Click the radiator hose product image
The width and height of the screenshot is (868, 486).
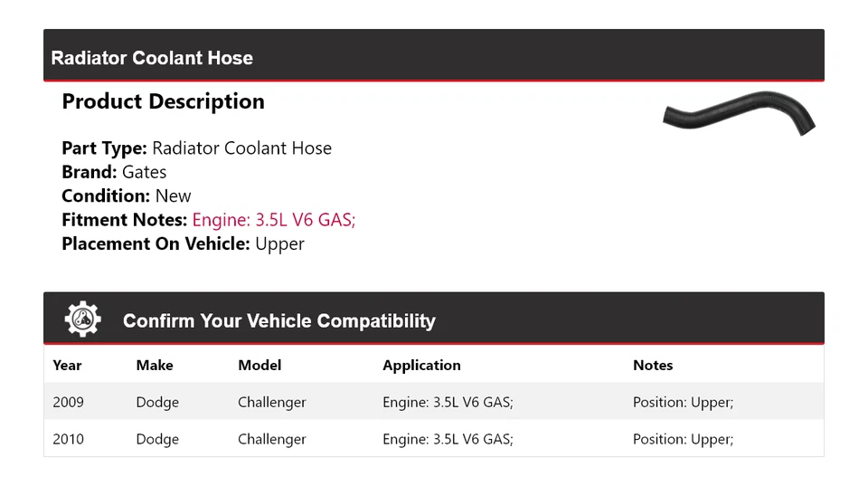tap(739, 112)
